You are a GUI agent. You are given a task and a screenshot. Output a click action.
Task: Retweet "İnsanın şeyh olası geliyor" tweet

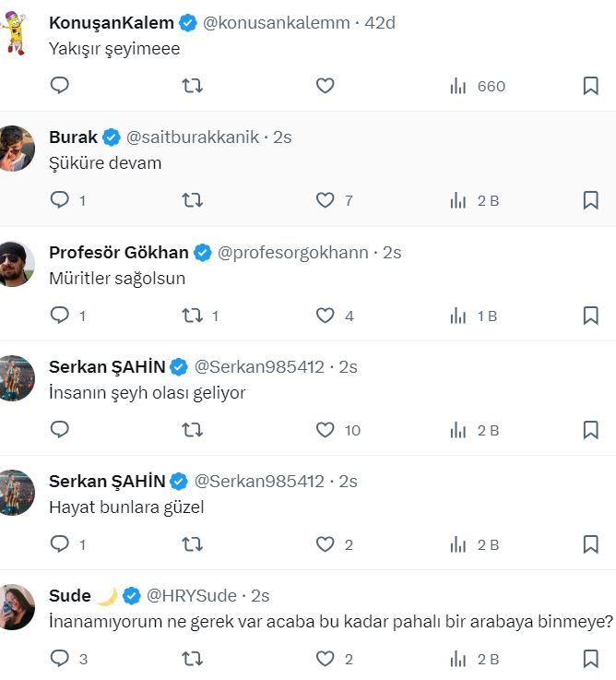[192, 430]
